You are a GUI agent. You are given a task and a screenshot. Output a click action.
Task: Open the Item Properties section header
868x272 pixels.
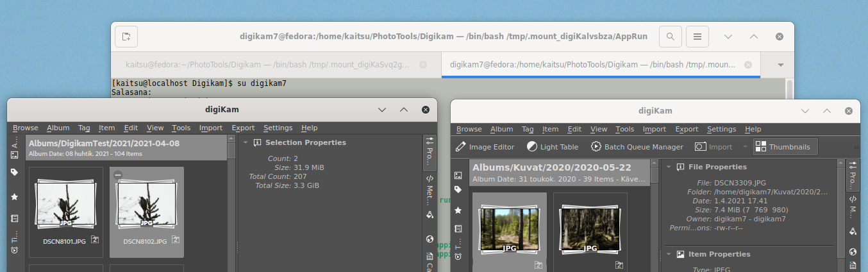[719, 254]
